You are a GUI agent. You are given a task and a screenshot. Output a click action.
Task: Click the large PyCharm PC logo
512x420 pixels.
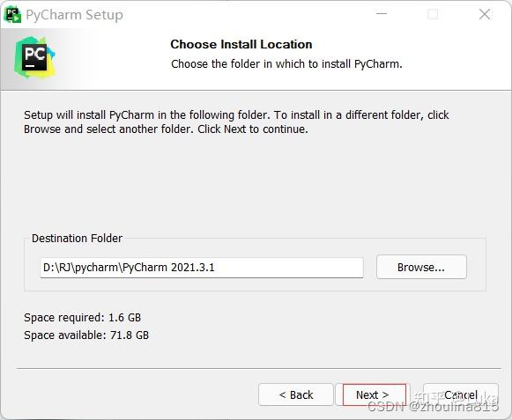click(x=34, y=58)
